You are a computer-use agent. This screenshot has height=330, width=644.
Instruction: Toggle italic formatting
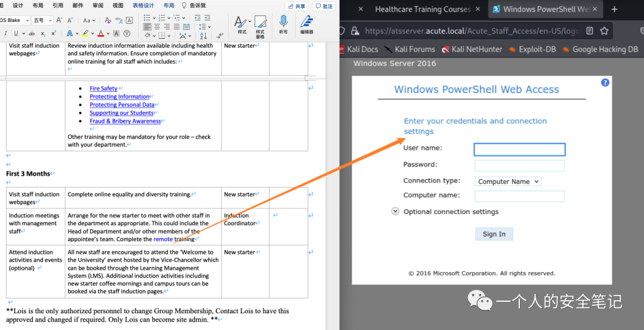tap(6, 33)
